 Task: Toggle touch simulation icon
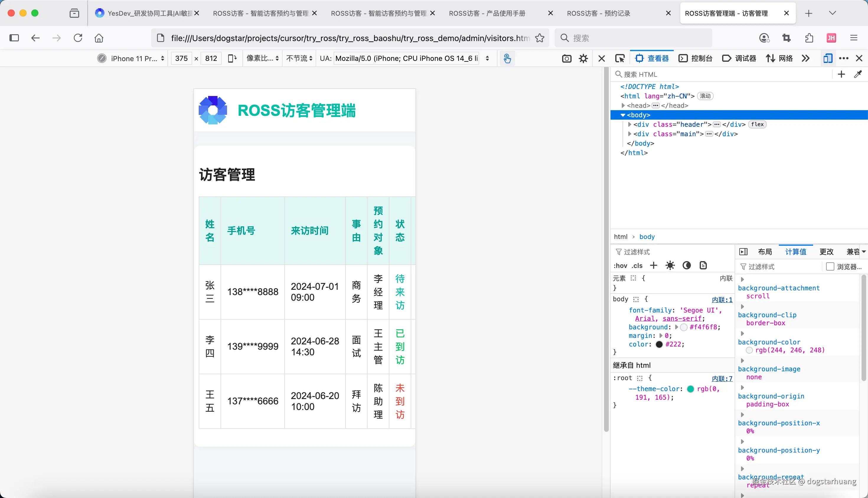point(507,58)
